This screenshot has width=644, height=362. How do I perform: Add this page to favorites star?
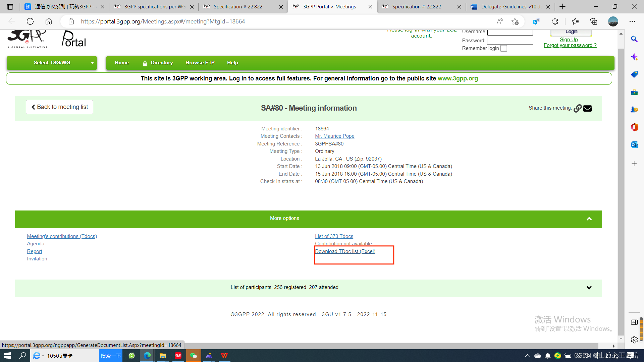pyautogui.click(x=515, y=21)
